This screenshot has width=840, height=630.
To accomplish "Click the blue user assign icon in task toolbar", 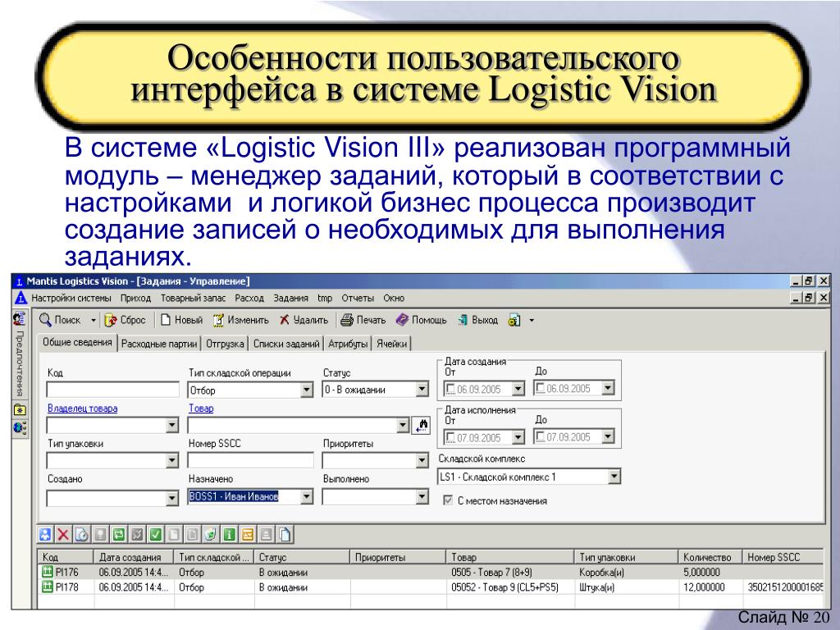I will click(46, 534).
